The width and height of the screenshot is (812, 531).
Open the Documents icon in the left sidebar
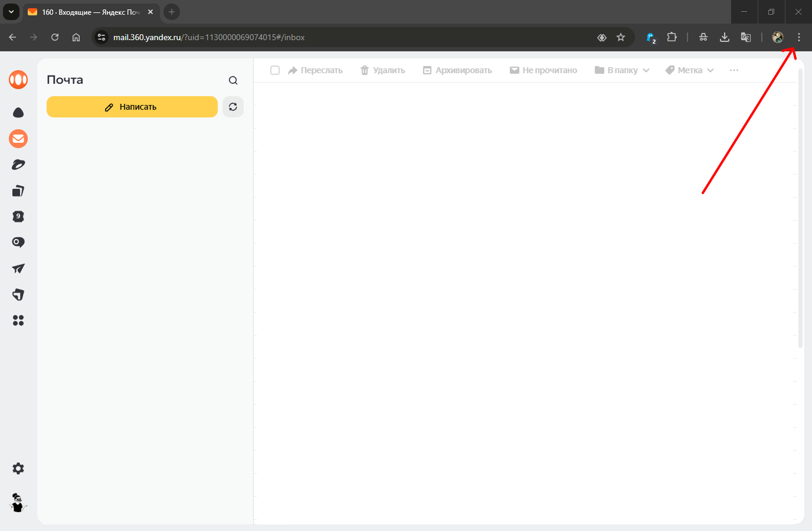18,191
